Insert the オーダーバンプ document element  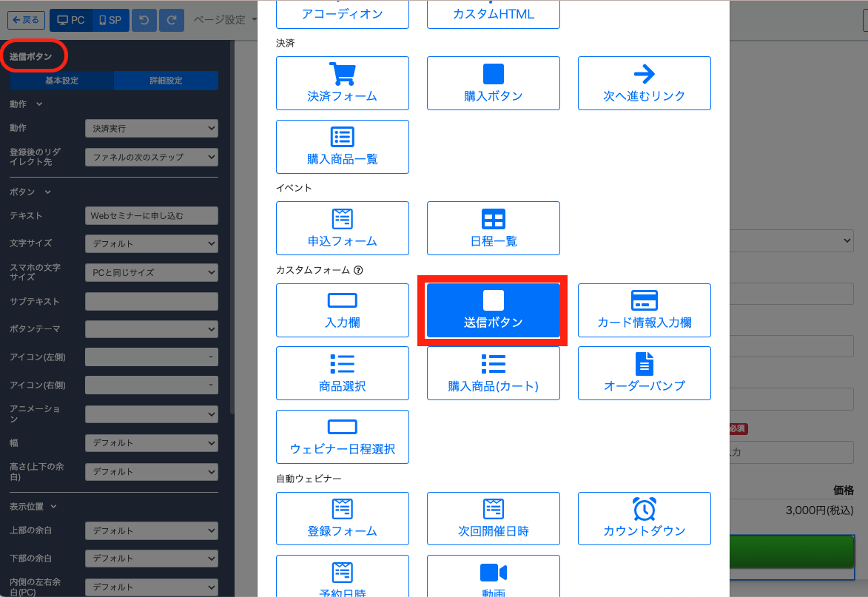pyautogui.click(x=644, y=373)
